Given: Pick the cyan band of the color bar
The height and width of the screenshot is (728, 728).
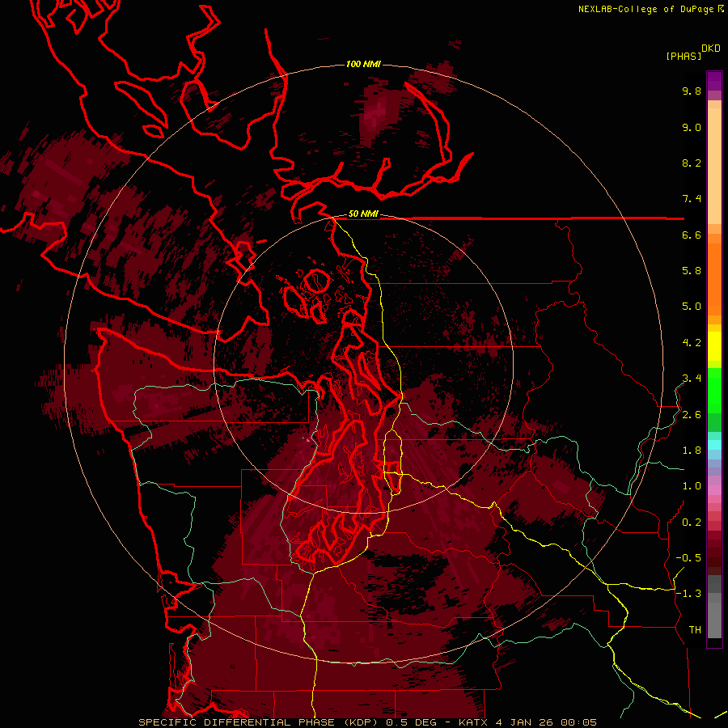Looking at the screenshot, I should point(714,445).
